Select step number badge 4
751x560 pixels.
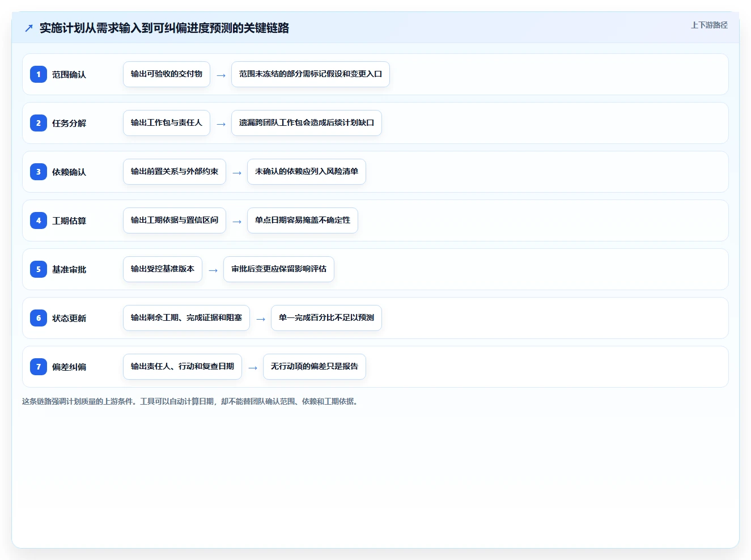pos(39,220)
